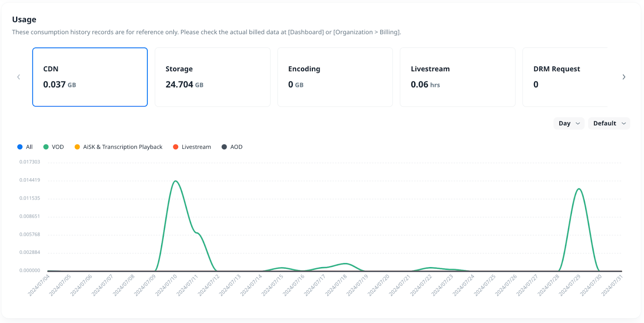
Task: Open the Day interval dropdown
Action: point(568,123)
